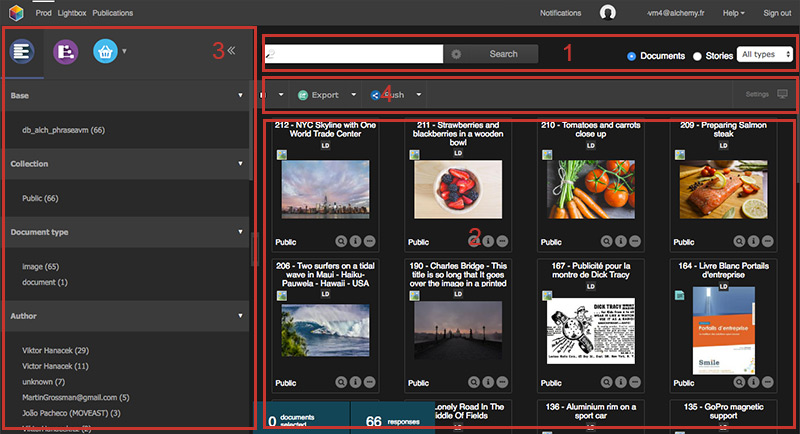Click the green Export icon
The image size is (800, 434).
[303, 95]
